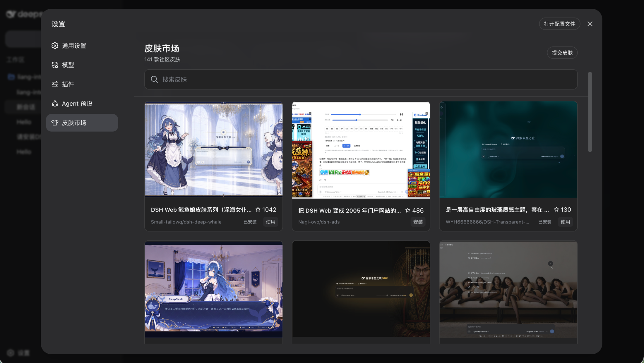Click the title DSH Web 鲸鱼娘皮肤系列
Screen dimensions: 644x363
201,210
